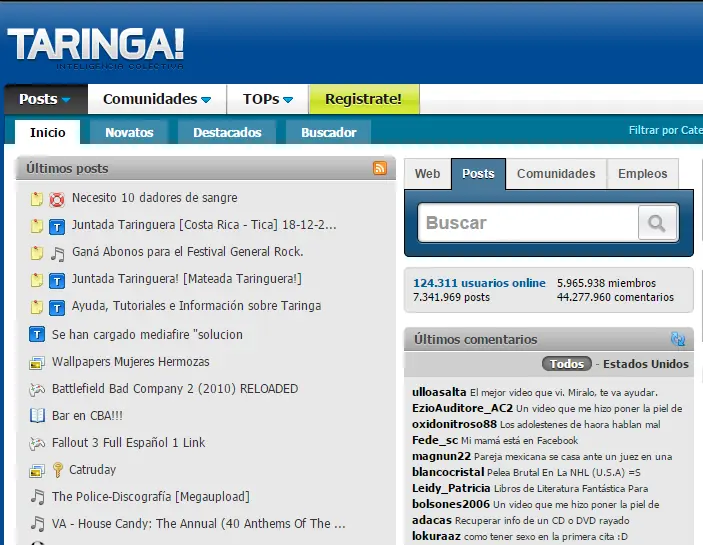The image size is (703, 545).
Task: Refresh Últimos comentarios with the arrows icon
Action: [677, 339]
